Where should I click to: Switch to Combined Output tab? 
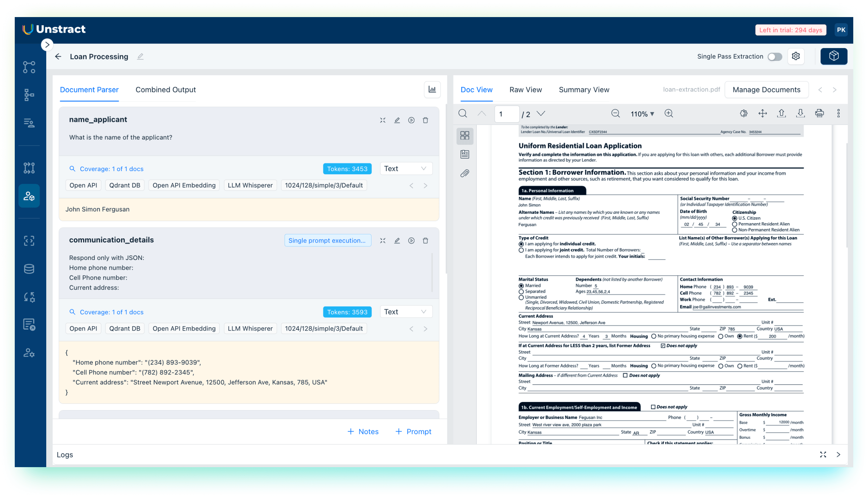pyautogui.click(x=165, y=90)
